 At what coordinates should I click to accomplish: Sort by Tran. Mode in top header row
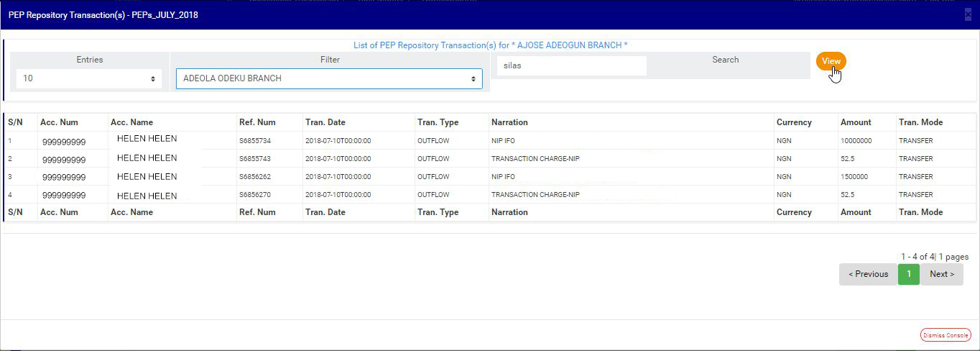pyautogui.click(x=920, y=122)
